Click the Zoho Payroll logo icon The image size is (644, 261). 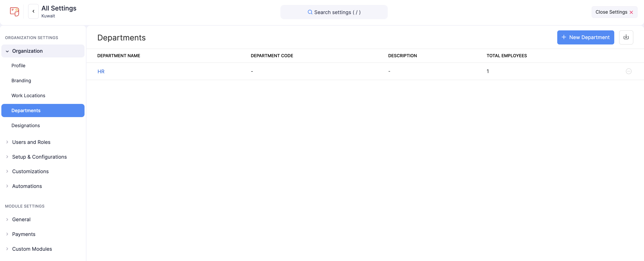coord(14,11)
